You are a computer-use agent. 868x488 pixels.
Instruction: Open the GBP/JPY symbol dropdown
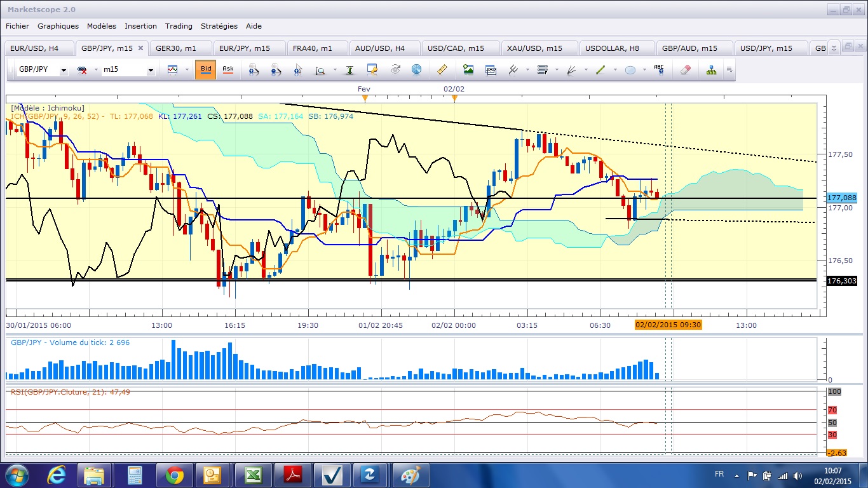coord(64,71)
